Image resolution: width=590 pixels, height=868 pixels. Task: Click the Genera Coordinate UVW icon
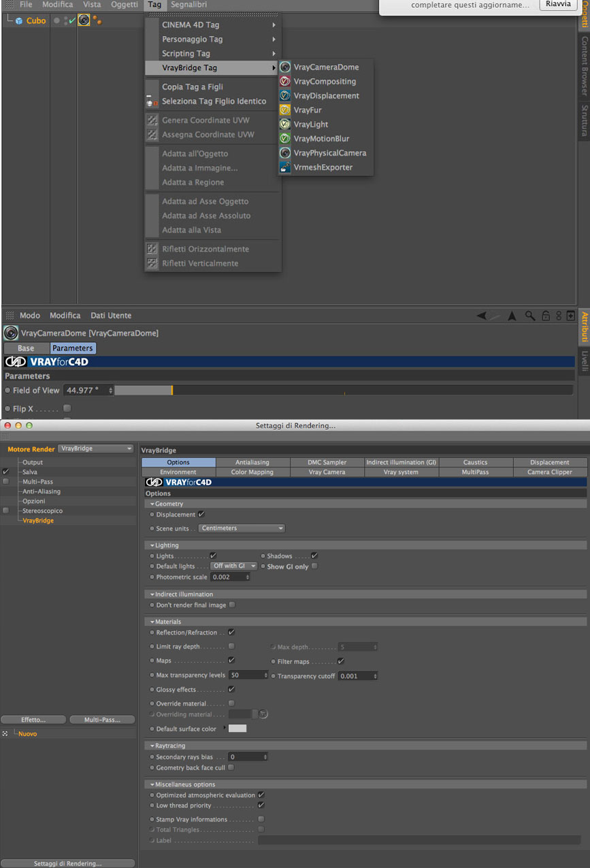point(152,120)
